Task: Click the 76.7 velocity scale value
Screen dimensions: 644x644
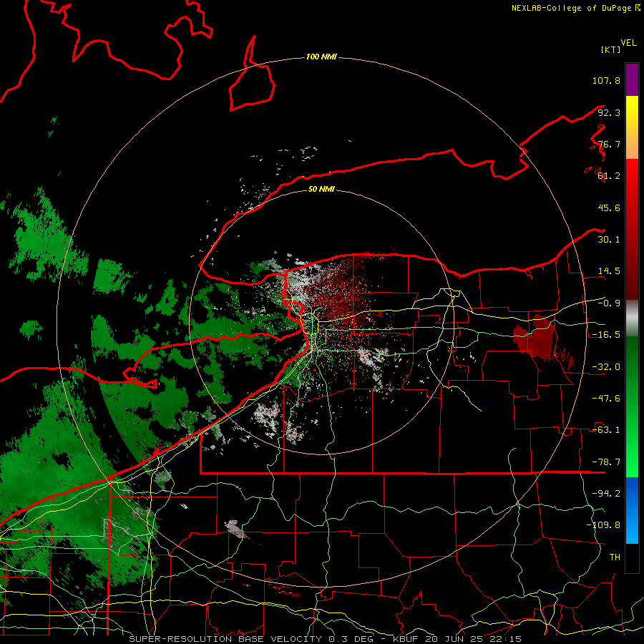Action: (609, 144)
